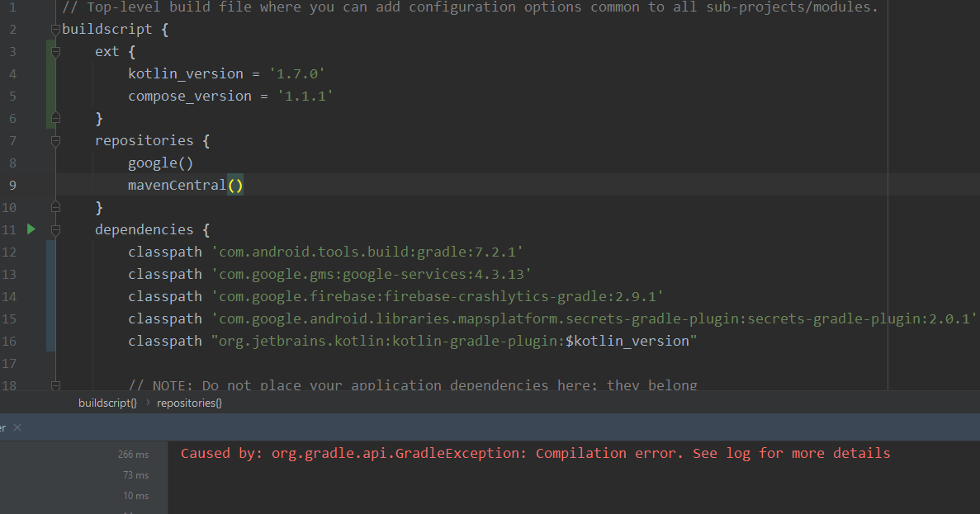Click the $kotlin_version variable in classpath
Viewport: 980px width, 514px height.
pyautogui.click(x=627, y=341)
